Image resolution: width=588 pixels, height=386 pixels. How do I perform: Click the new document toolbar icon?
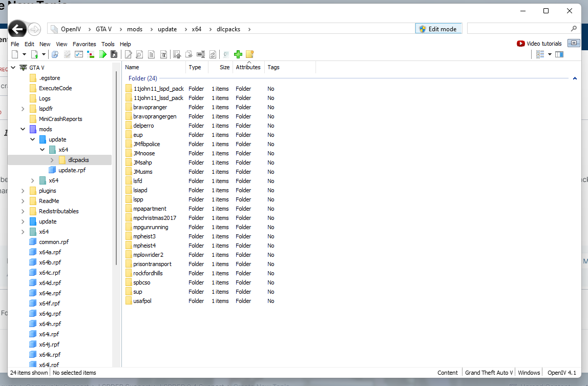(15, 54)
